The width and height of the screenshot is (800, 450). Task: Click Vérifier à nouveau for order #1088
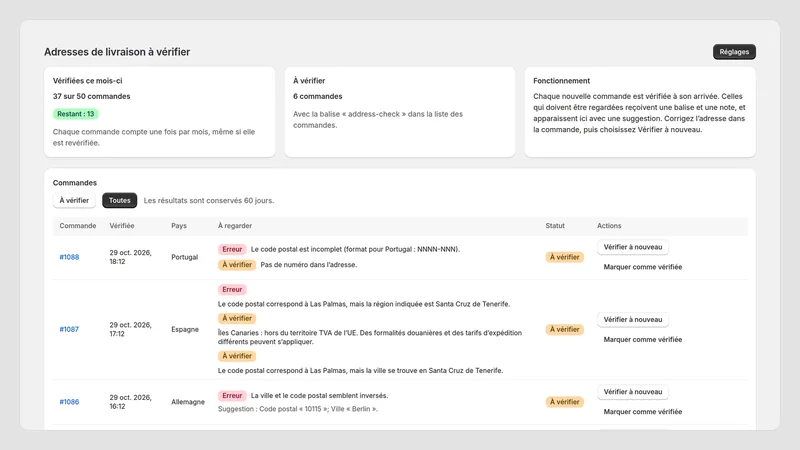633,247
